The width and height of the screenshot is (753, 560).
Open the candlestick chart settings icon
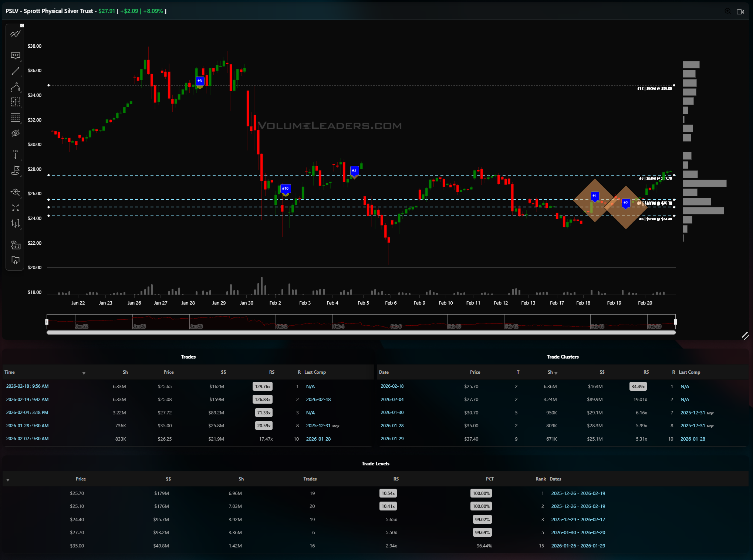point(15,223)
